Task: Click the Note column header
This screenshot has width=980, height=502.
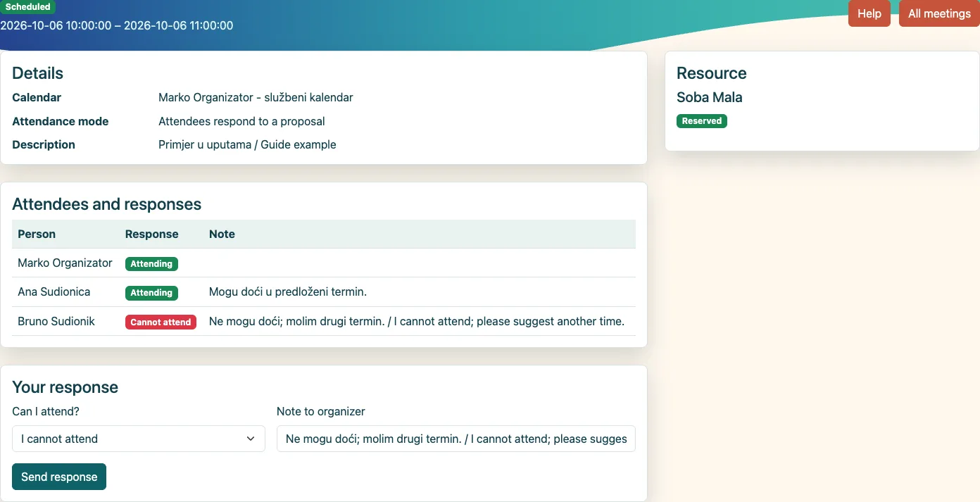Action: 222,234
